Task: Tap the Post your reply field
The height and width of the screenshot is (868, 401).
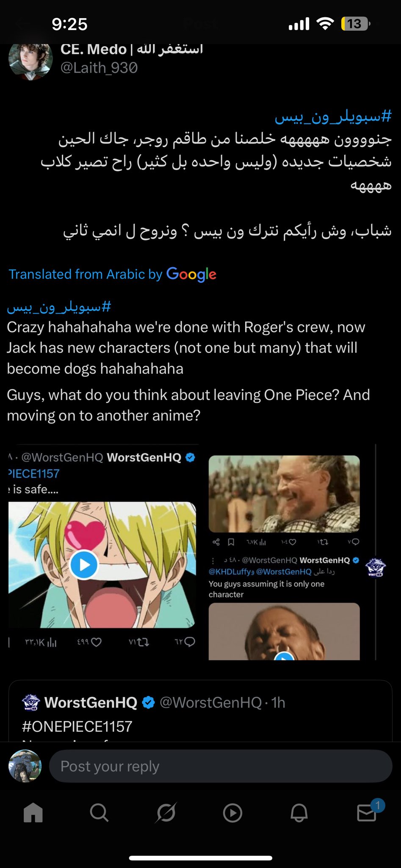Action: (221, 766)
